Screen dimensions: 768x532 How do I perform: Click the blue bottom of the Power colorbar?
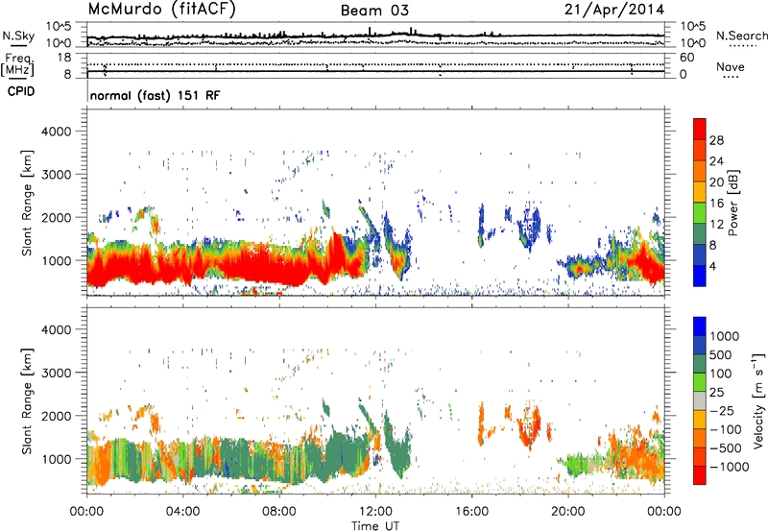[x=700, y=276]
